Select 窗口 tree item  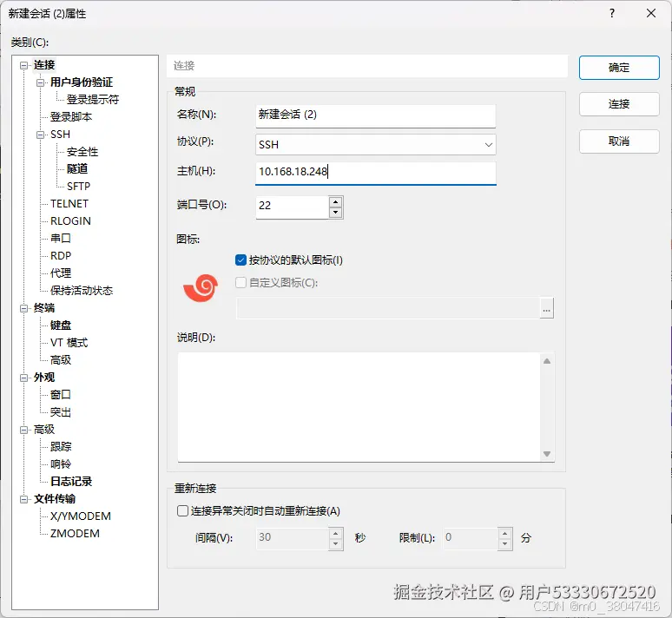point(61,395)
